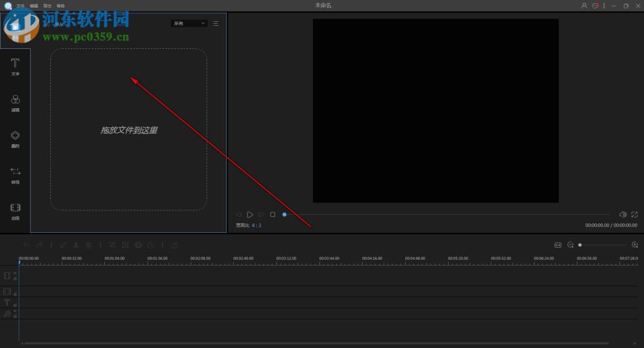The height and width of the screenshot is (348, 644).
Task: Switch the media library to list view
Action: tap(216, 23)
